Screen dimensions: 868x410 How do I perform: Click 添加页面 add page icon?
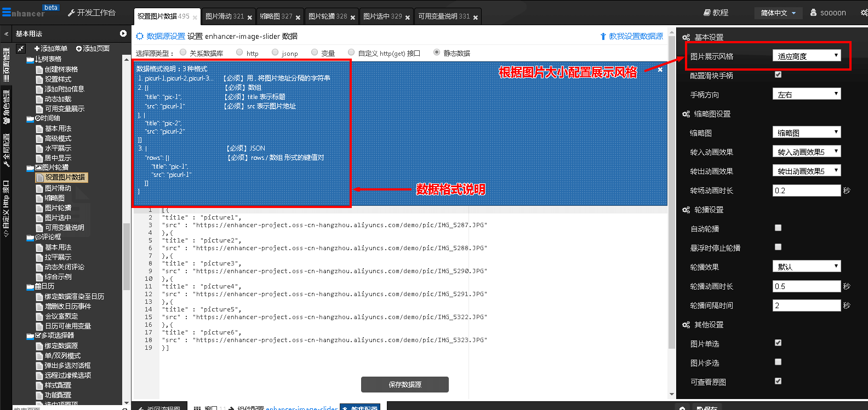(x=79, y=49)
